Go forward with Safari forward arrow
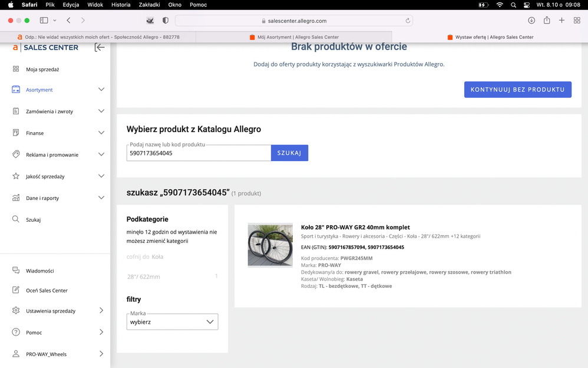The image size is (588, 368). click(83, 20)
